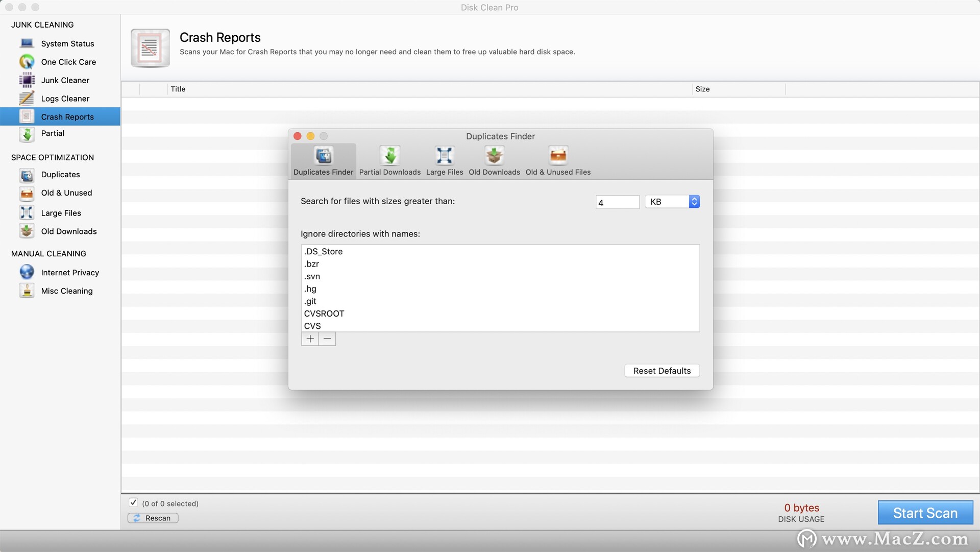The height and width of the screenshot is (552, 980).
Task: Sort by the Size column header
Action: tap(739, 89)
